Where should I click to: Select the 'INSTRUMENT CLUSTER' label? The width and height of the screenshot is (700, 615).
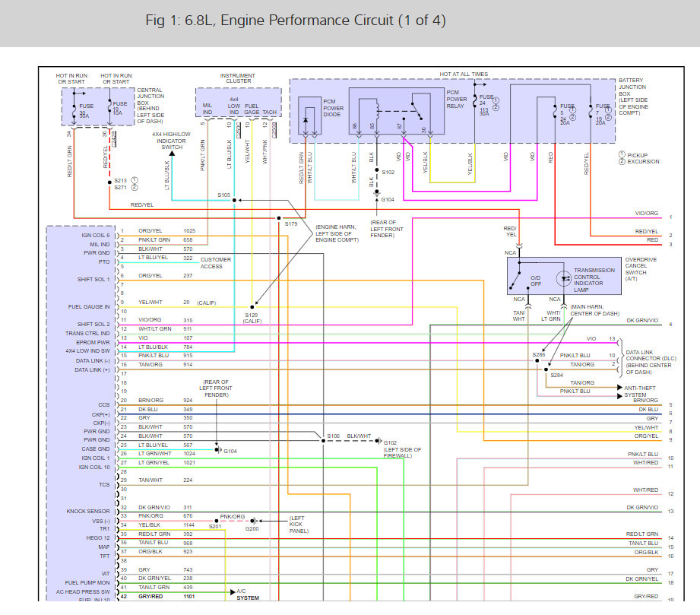(x=237, y=78)
